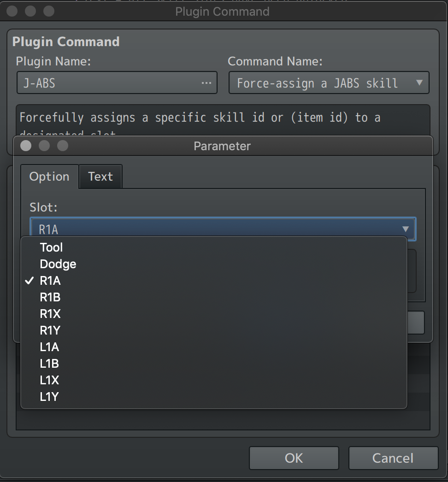448x482 pixels.
Task: Switch to the Text tab
Action: click(x=100, y=176)
